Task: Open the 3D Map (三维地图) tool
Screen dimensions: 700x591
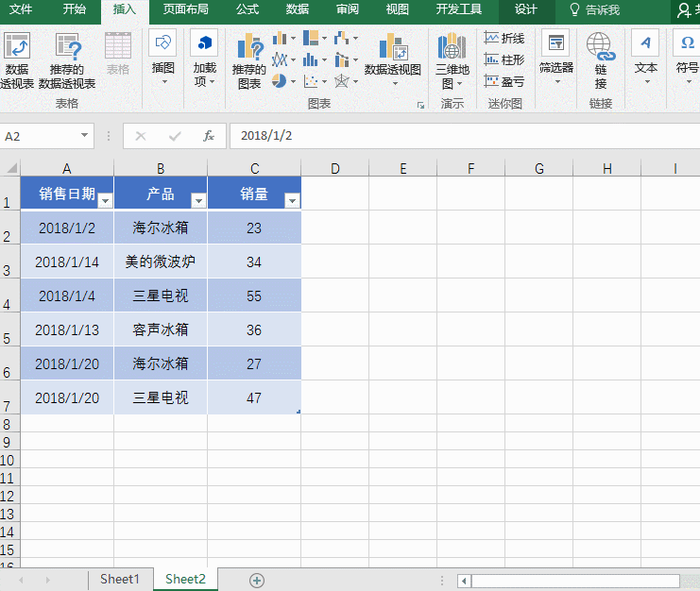Action: pos(452,47)
